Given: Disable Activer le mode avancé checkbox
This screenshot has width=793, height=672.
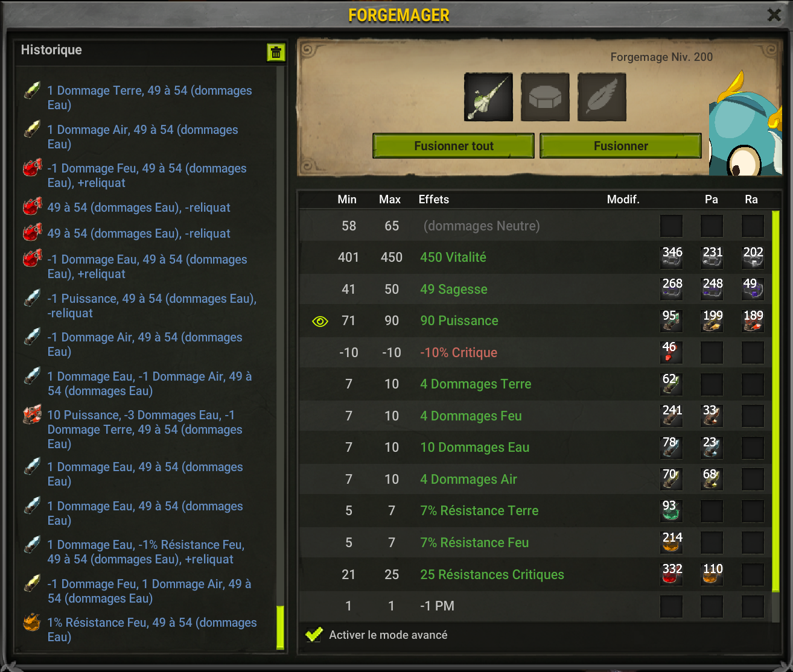Looking at the screenshot, I should 314,635.
